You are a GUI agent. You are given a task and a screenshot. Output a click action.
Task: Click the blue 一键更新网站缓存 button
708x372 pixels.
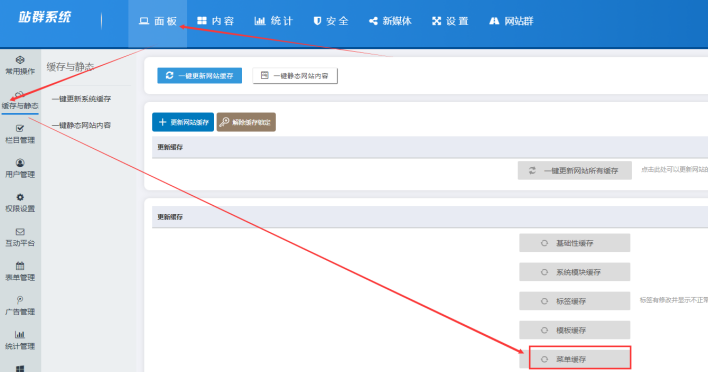click(x=200, y=75)
